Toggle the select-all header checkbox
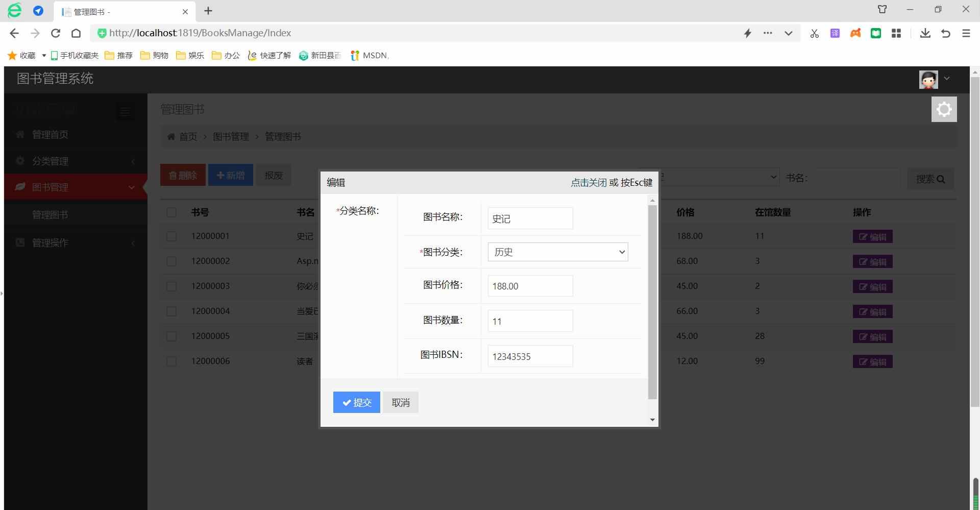Screen dimensions: 980x510 click(171, 212)
